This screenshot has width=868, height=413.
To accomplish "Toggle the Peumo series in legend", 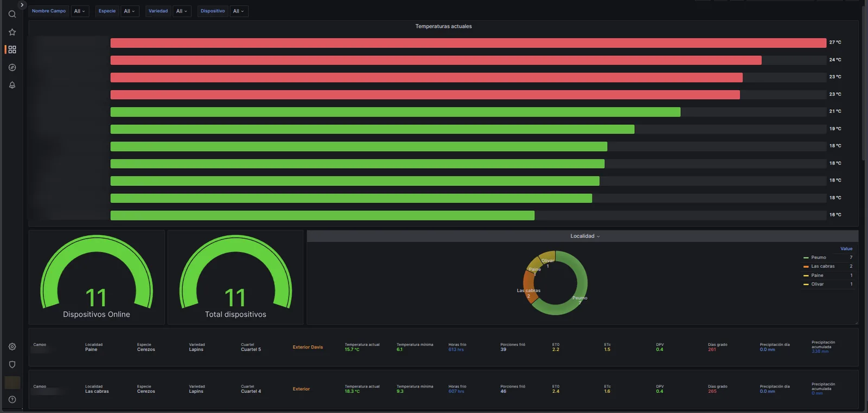I will point(819,257).
